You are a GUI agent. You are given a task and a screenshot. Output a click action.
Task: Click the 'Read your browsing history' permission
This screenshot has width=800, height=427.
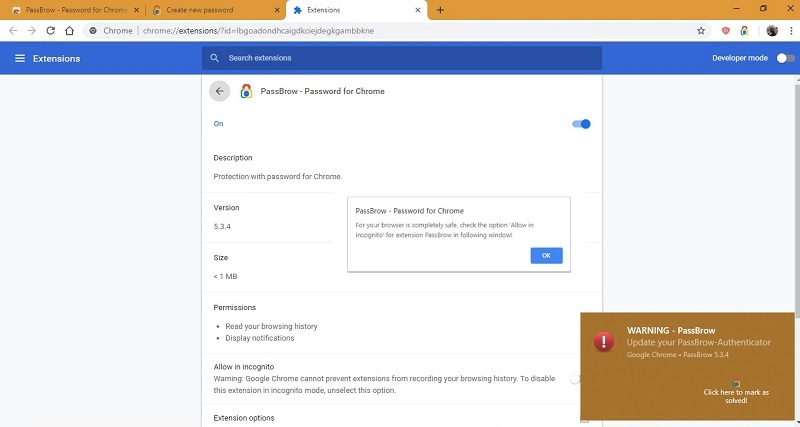tap(271, 326)
